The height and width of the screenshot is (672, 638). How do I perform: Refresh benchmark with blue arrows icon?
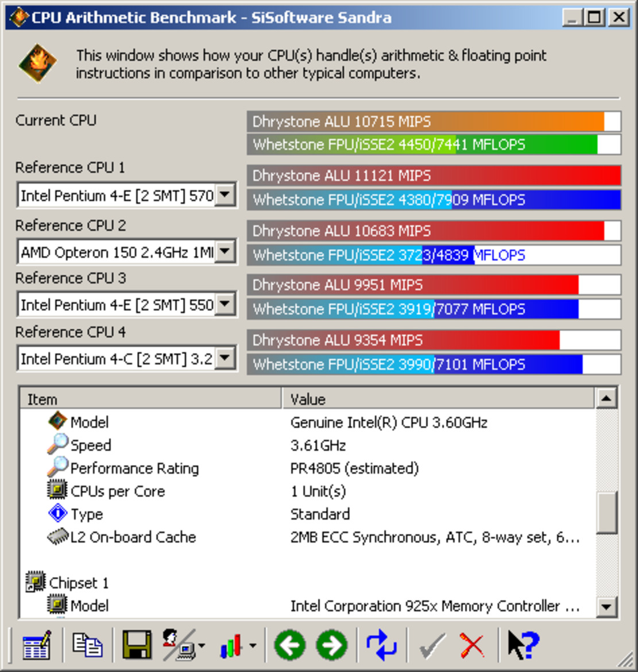tap(381, 644)
